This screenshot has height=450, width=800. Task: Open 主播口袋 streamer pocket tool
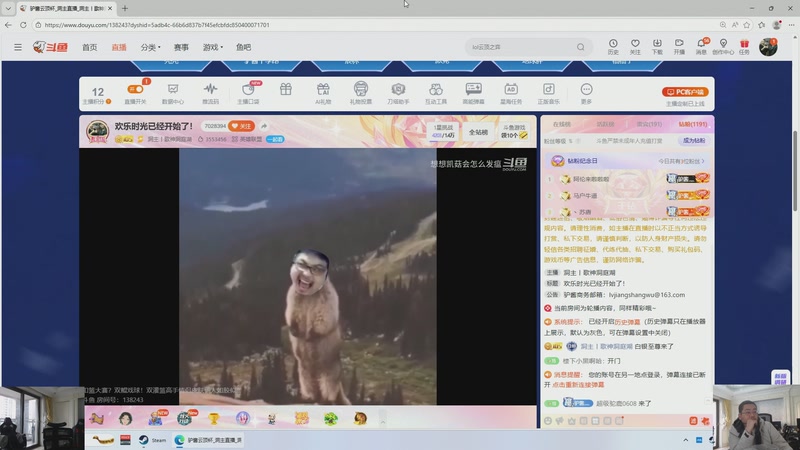click(x=248, y=93)
